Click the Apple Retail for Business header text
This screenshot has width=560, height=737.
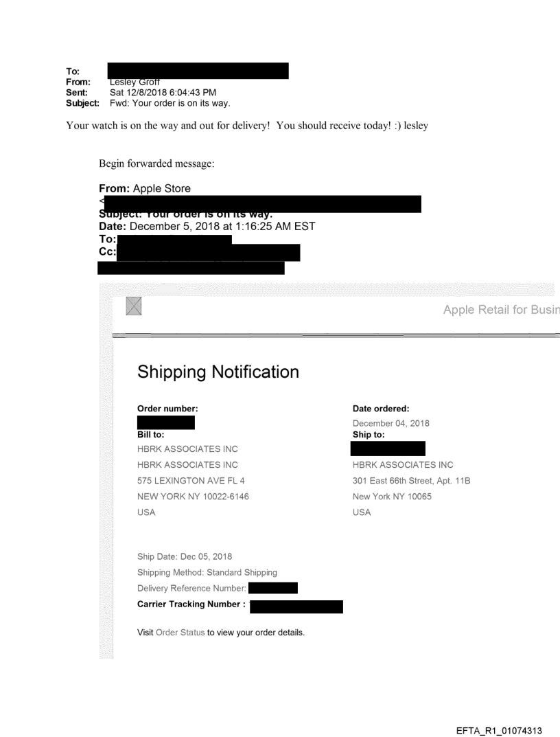[501, 310]
